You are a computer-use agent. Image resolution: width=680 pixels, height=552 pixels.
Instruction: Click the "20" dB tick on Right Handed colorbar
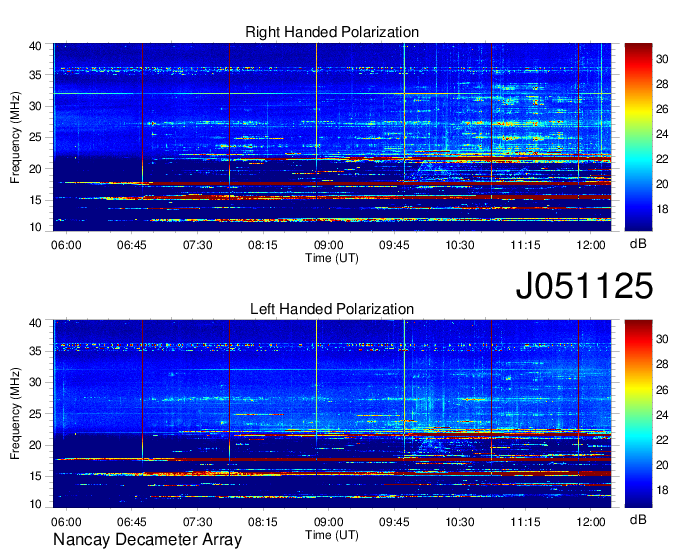[x=662, y=184]
